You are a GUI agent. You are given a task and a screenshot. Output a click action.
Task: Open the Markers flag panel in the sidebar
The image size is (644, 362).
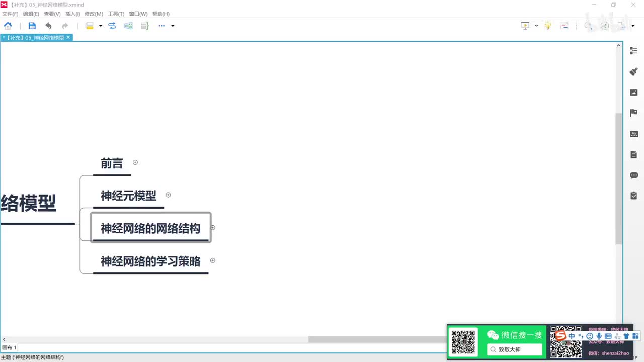click(x=633, y=113)
